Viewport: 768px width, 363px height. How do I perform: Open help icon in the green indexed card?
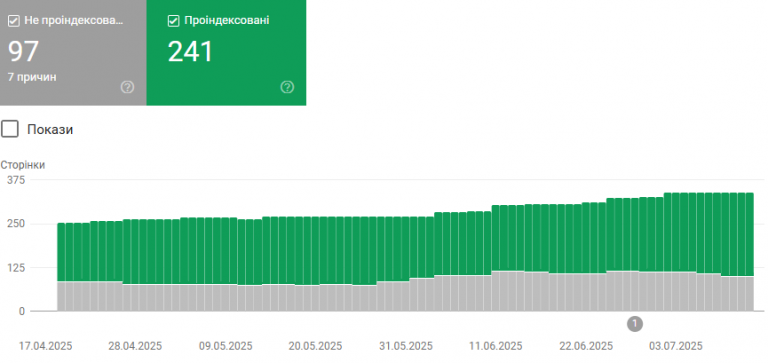(287, 88)
